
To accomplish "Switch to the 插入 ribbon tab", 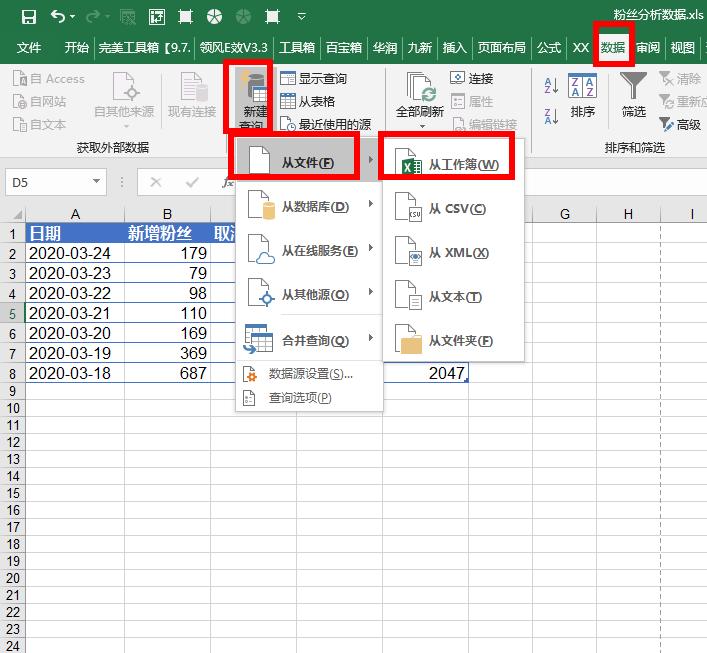I will coord(454,47).
